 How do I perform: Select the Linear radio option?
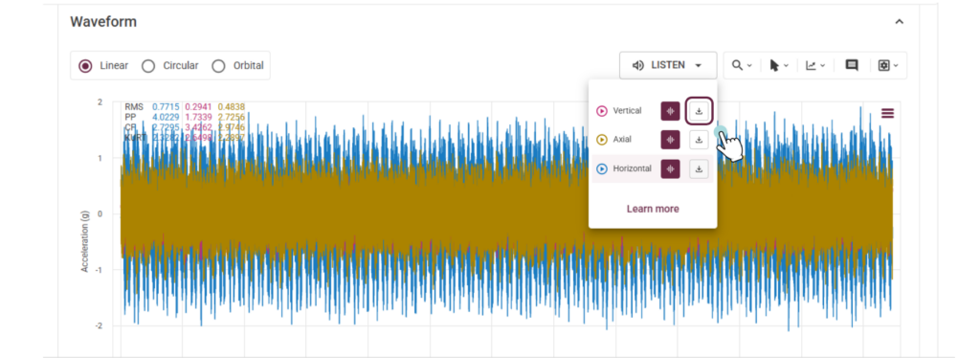click(85, 66)
